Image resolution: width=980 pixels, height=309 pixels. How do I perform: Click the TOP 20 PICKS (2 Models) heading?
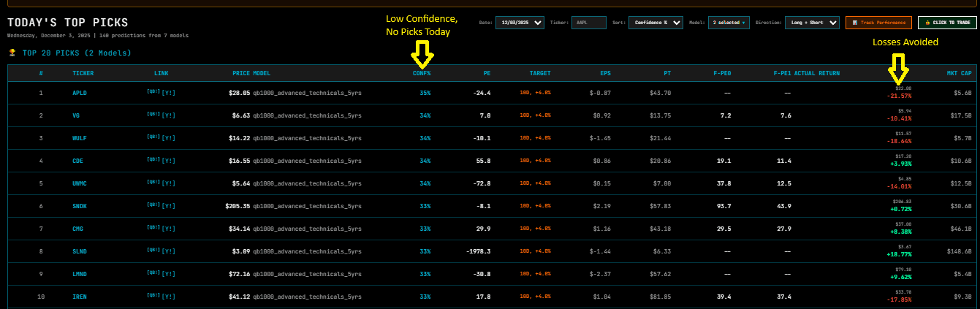(77, 53)
